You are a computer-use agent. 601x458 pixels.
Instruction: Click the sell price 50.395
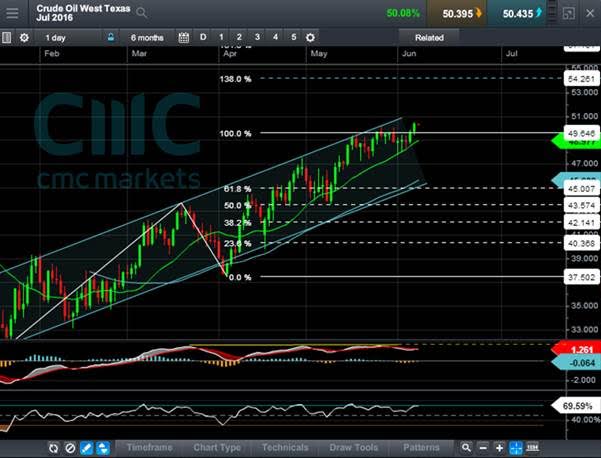tap(458, 13)
